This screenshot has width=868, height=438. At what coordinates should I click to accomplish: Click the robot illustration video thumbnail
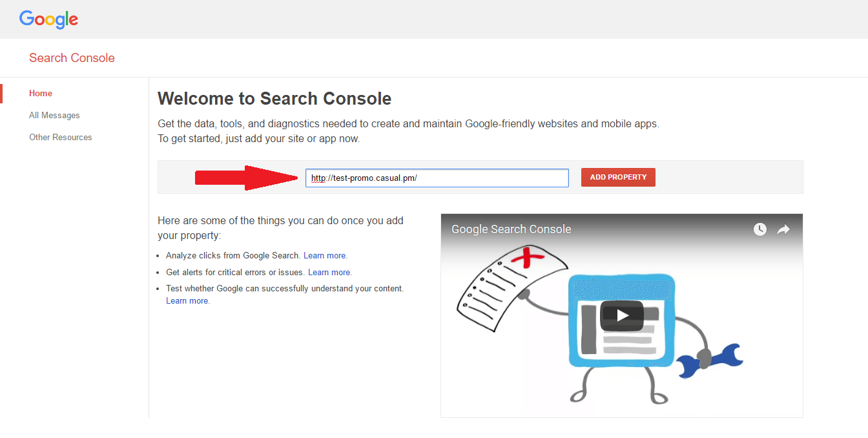point(622,315)
